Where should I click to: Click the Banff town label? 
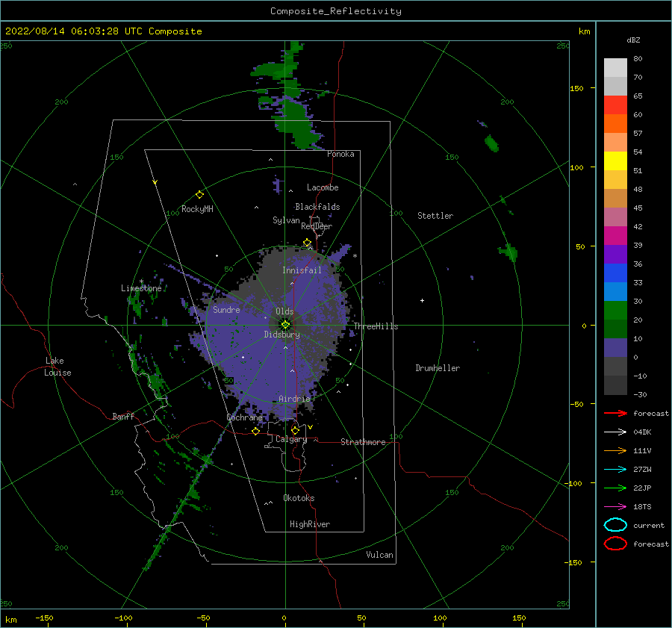(123, 416)
